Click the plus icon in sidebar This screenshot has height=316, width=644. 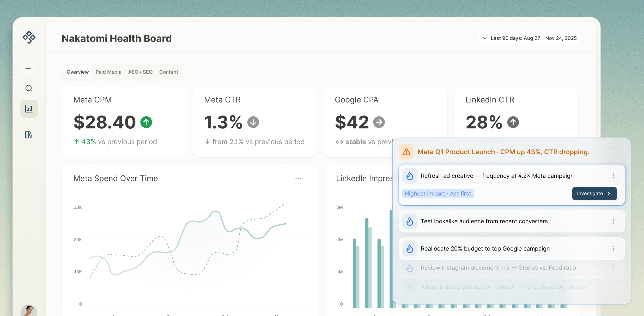[x=28, y=69]
